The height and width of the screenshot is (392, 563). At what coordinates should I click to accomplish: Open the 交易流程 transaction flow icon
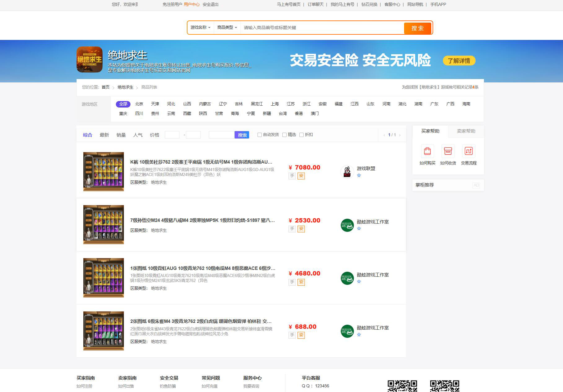[x=468, y=152]
